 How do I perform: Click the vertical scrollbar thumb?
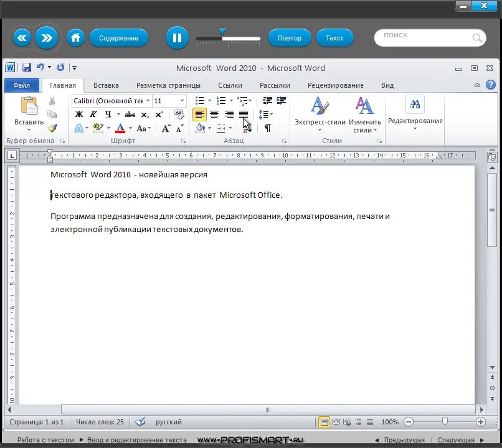point(492,210)
